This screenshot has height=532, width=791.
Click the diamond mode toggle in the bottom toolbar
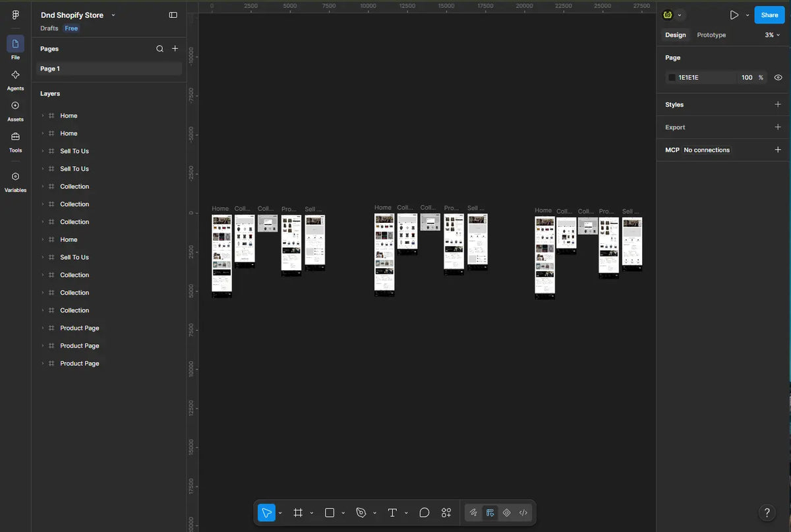tap(507, 512)
